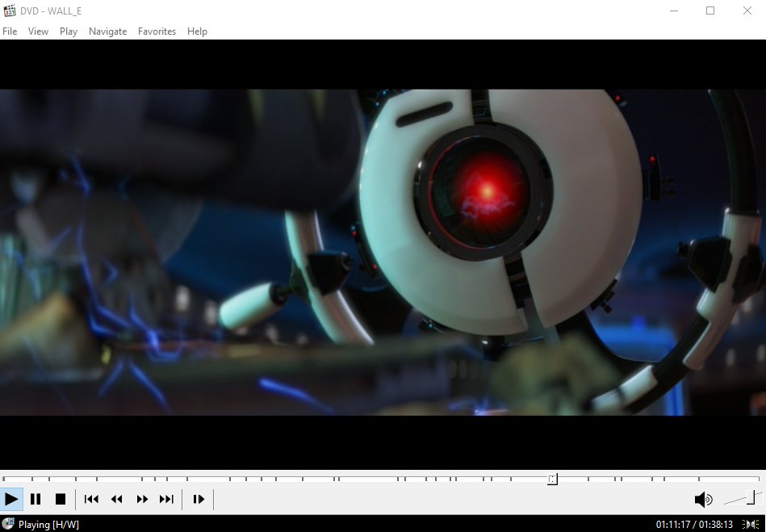Image resolution: width=766 pixels, height=532 pixels.
Task: Open the View menu
Action: point(38,31)
